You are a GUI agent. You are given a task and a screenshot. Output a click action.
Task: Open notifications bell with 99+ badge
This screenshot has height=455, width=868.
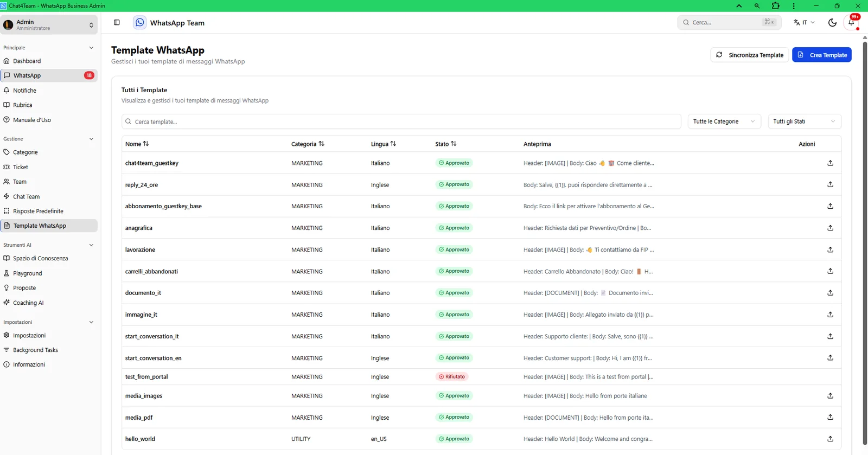click(852, 22)
